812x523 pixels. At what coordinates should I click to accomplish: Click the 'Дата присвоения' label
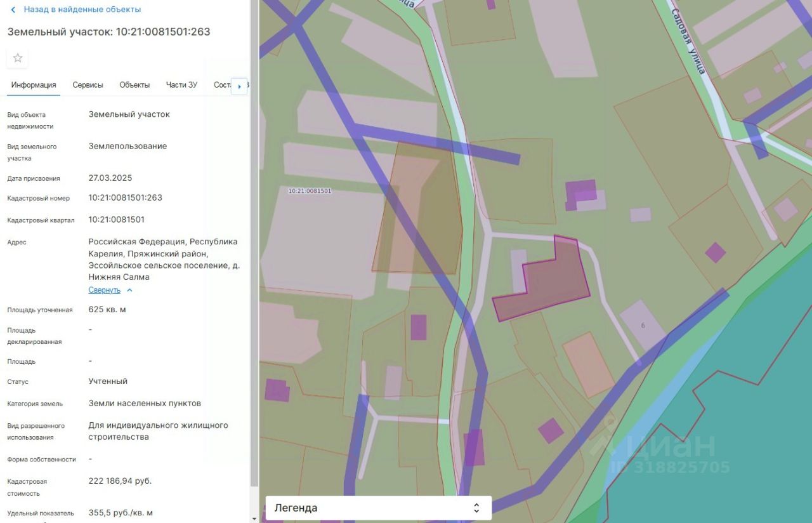[34, 178]
